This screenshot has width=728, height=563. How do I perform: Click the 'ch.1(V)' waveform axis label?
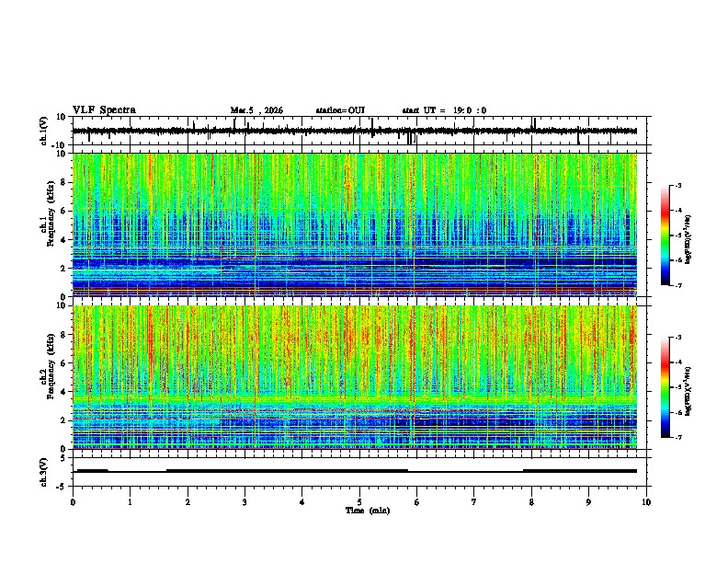(44, 131)
